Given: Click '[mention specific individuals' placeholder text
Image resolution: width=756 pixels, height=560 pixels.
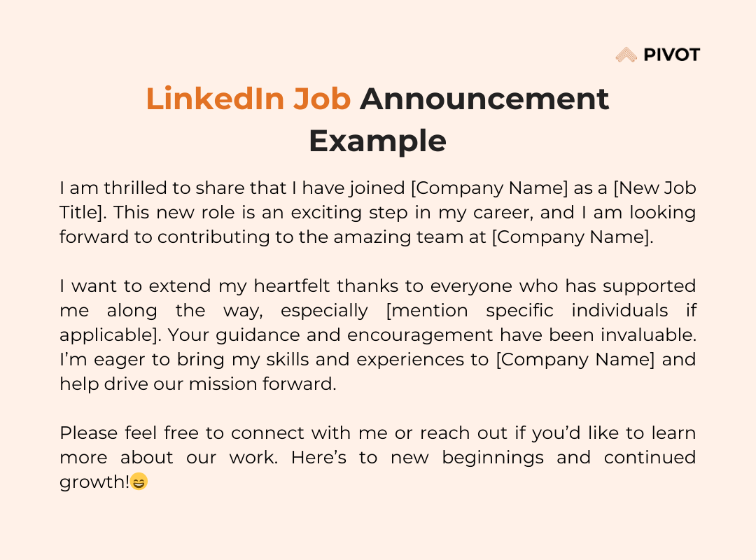Looking at the screenshot, I should (x=527, y=310).
